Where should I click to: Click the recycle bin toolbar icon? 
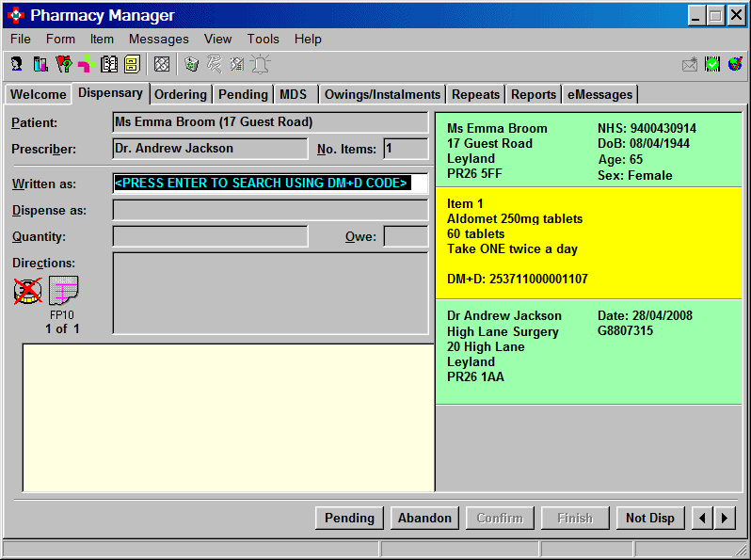192,64
